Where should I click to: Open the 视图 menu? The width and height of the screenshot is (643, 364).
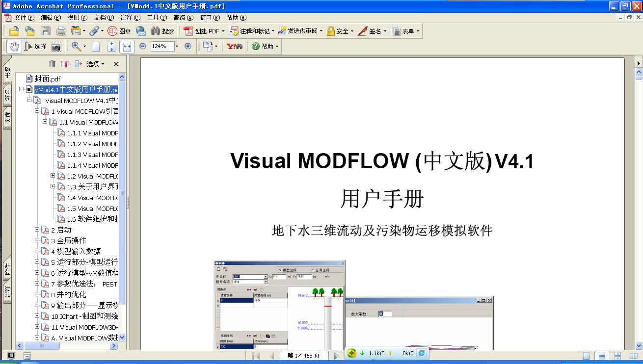[78, 17]
